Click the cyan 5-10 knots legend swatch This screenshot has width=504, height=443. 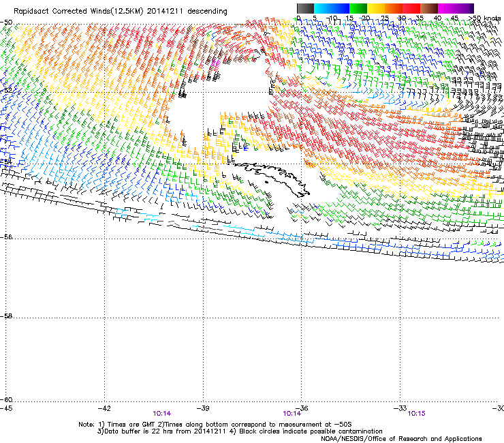tap(323, 8)
